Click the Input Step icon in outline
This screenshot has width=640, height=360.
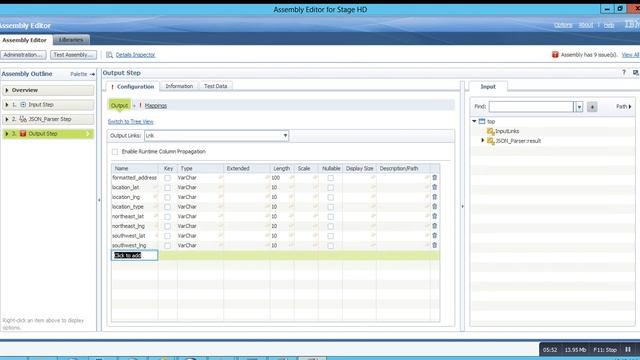[x=23, y=104]
